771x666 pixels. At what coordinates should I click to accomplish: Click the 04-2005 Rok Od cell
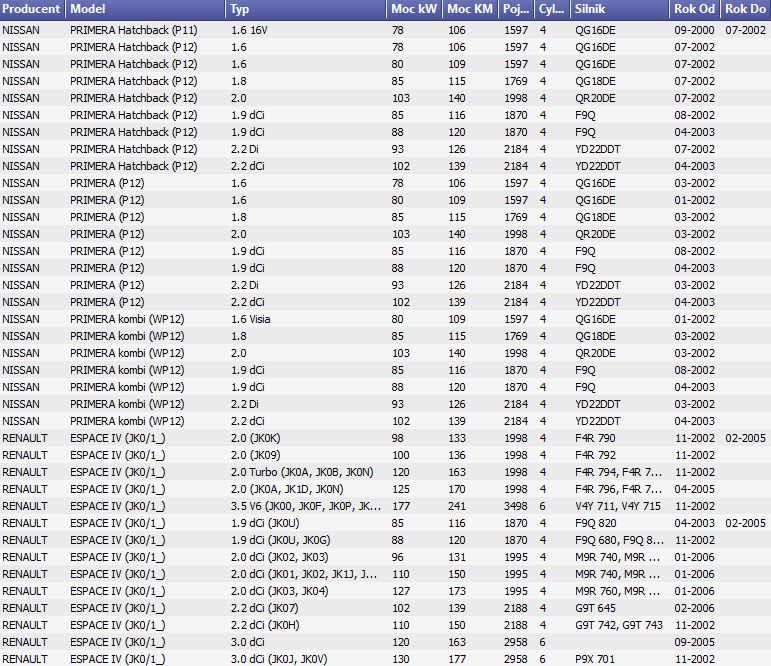tap(694, 489)
